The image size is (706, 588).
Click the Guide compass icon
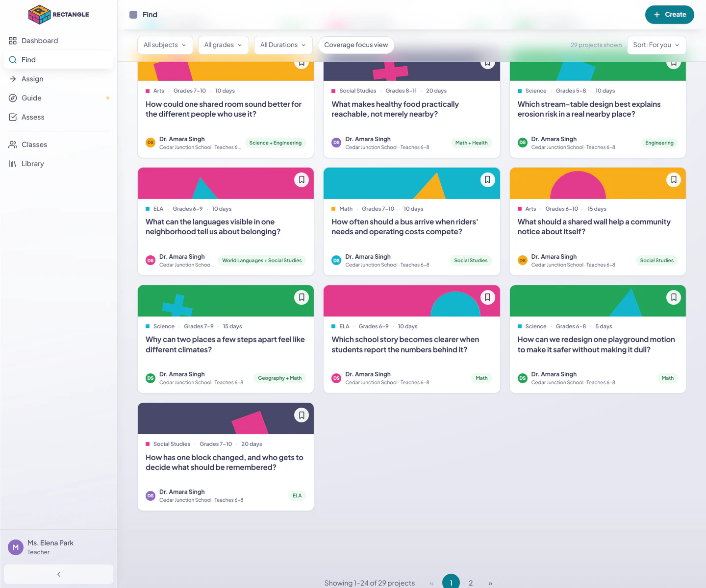pos(13,98)
